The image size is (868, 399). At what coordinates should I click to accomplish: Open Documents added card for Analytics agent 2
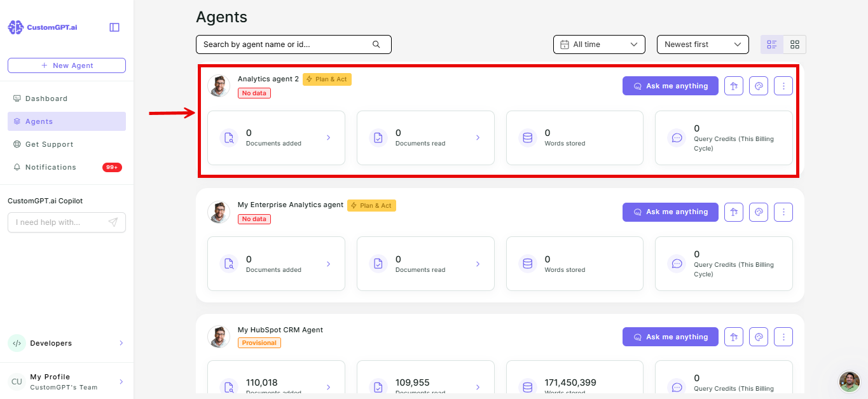coord(276,138)
